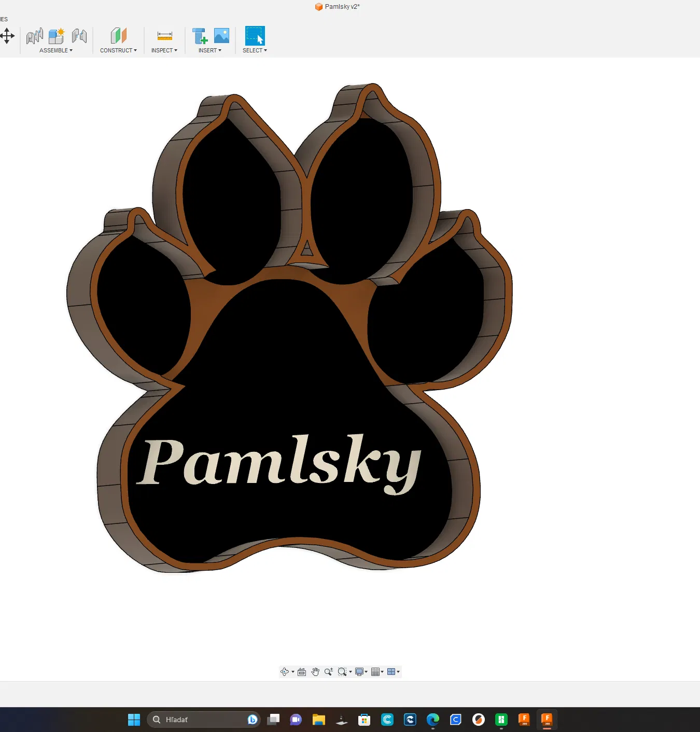Expand the INSPECT dropdown menu
This screenshot has height=732, width=700.
[x=164, y=50]
